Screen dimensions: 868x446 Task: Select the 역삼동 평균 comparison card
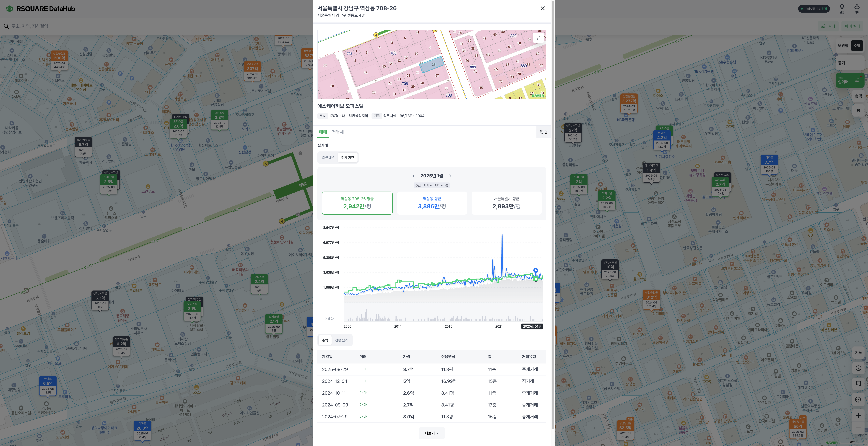432,203
